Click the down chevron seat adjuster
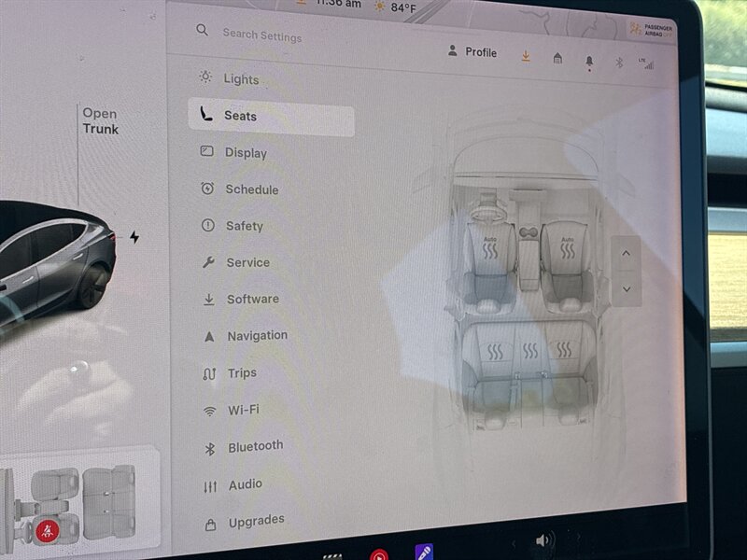747x560 pixels. tap(627, 289)
